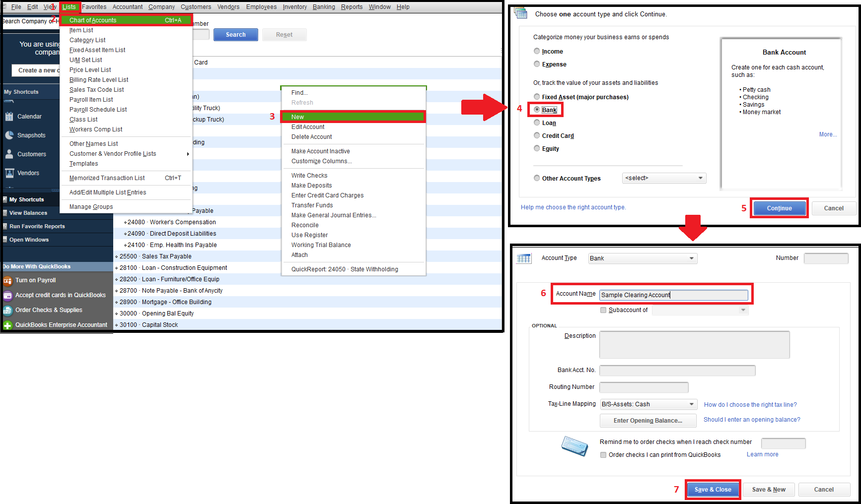The image size is (861, 504).
Task: Click the Continue button
Action: [779, 208]
